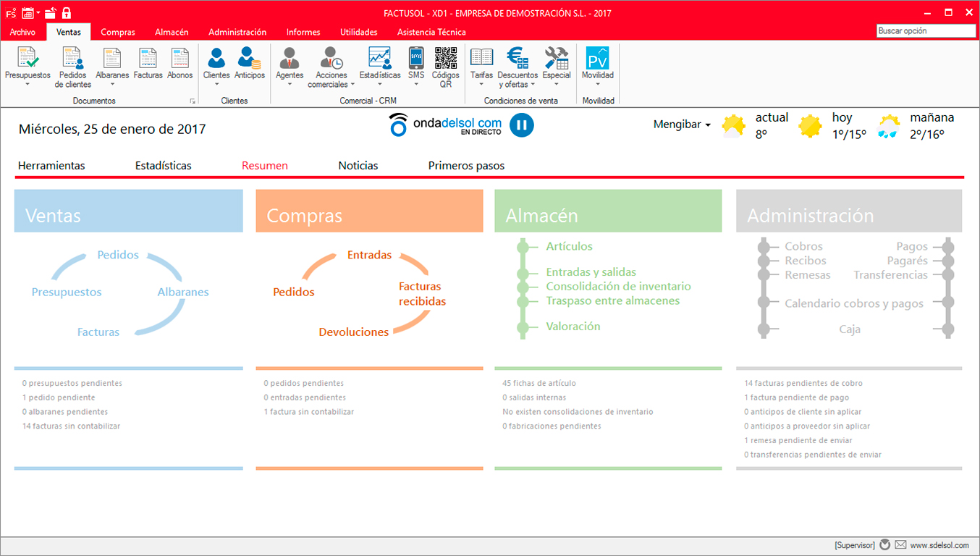The height and width of the screenshot is (556, 980).
Task: Open Devoluciones in Compras diagram
Action: 354,332
